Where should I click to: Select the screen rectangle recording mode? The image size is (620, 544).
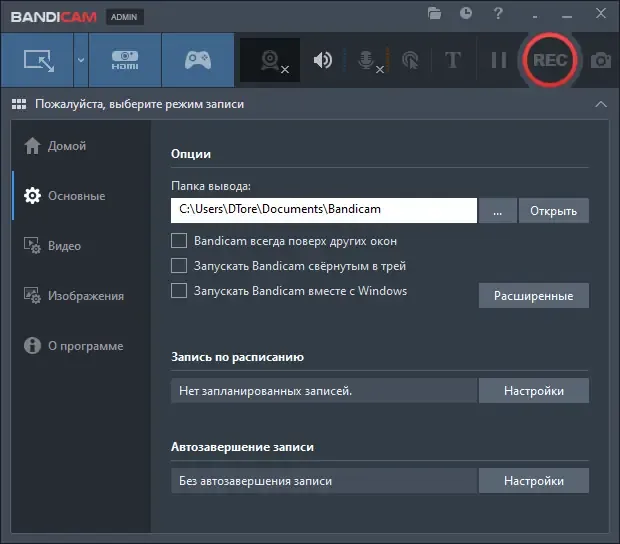37,60
